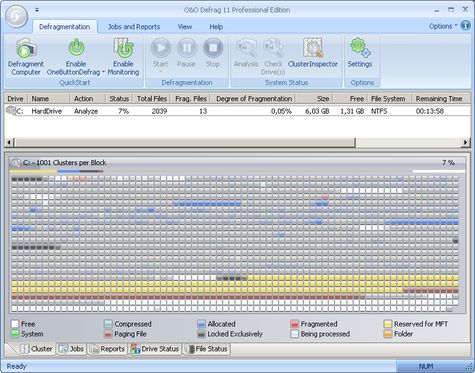Click the Being processed legend swatch
The width and height of the screenshot is (475, 373).
pos(295,334)
